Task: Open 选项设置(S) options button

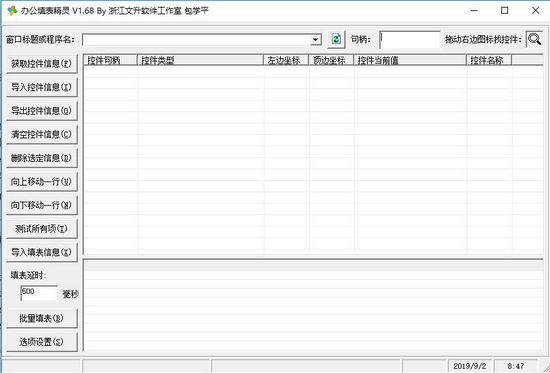Action: coord(41,342)
